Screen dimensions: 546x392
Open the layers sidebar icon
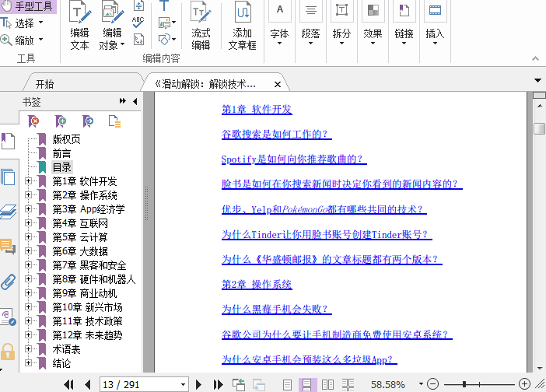[8, 212]
